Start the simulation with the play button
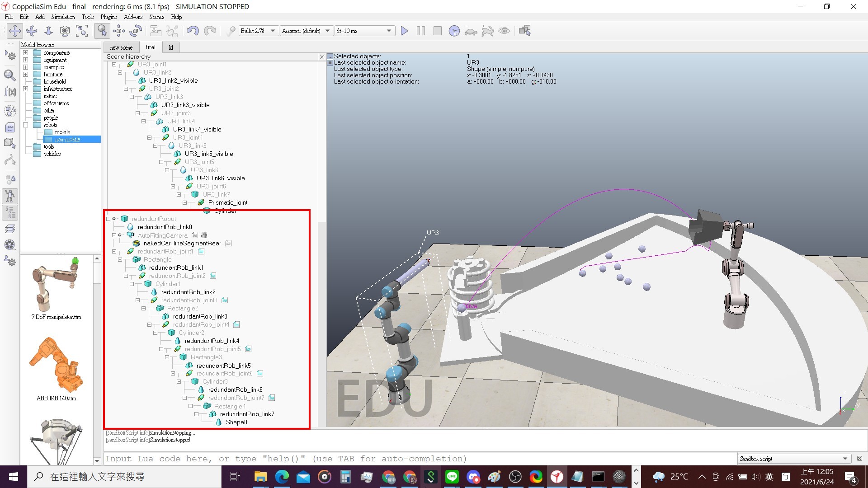This screenshot has width=868, height=488. click(404, 31)
